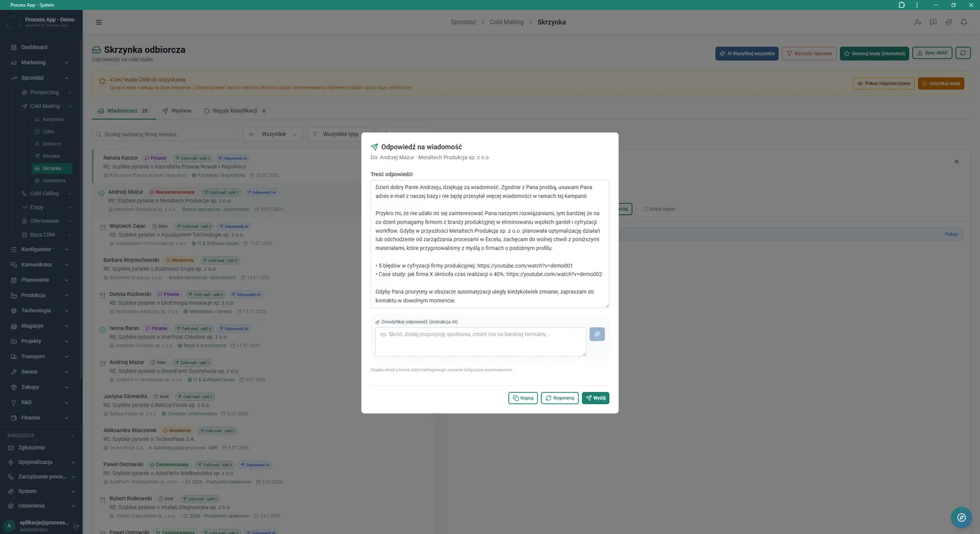
Task: Click AI Klasyfikuj wszystkie button
Action: 747,53
